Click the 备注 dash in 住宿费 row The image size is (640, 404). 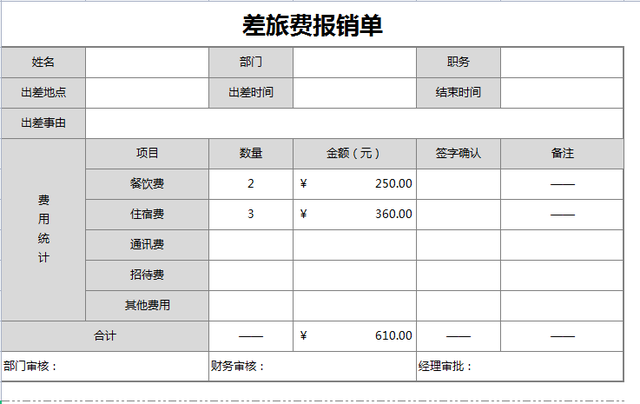coord(562,215)
